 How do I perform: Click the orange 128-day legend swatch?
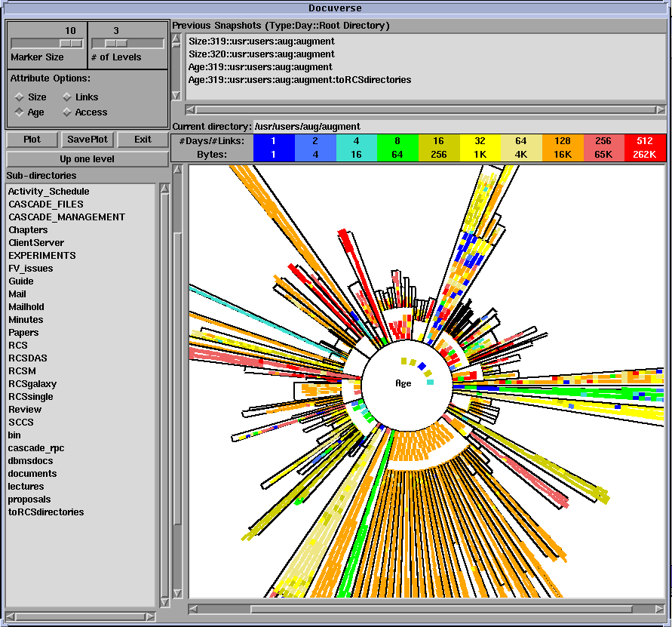click(x=563, y=148)
